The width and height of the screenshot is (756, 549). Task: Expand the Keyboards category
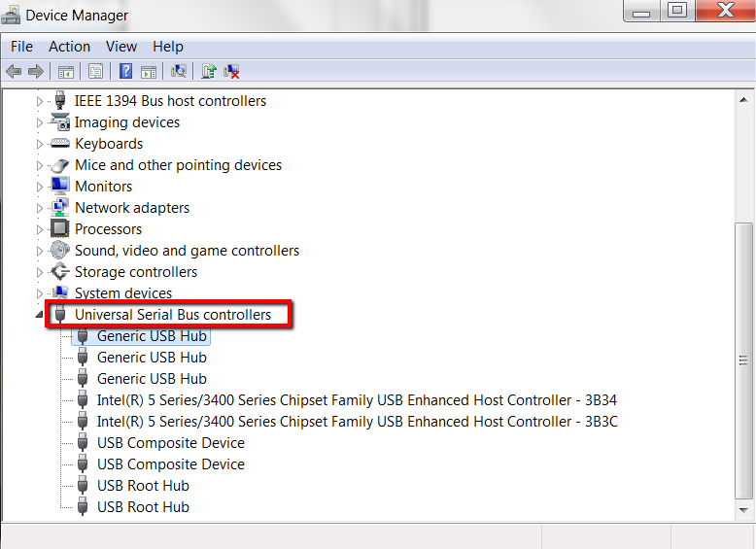click(x=40, y=144)
